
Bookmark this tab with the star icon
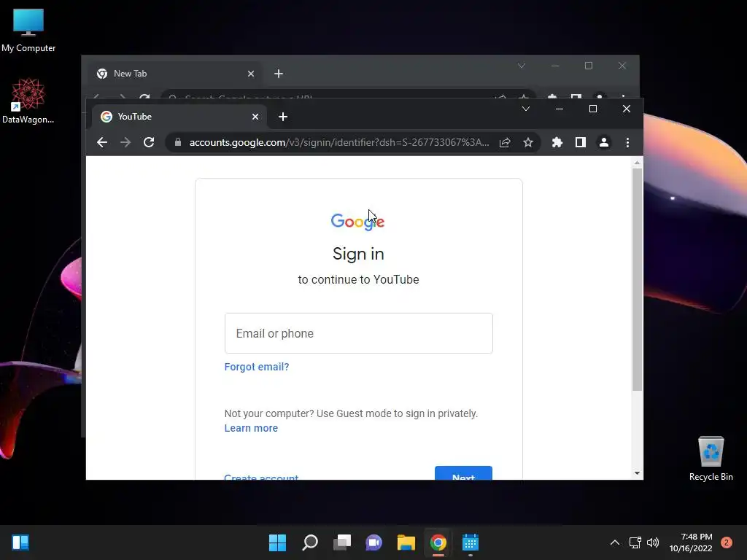click(528, 142)
